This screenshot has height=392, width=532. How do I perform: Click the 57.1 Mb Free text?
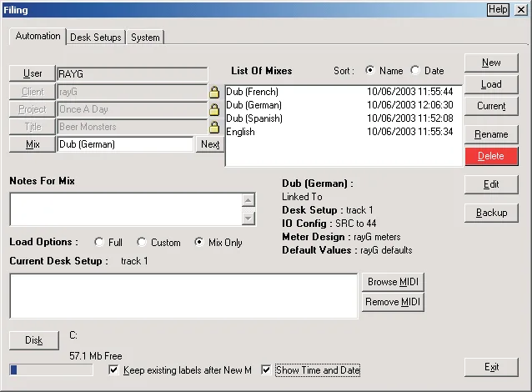coord(96,356)
